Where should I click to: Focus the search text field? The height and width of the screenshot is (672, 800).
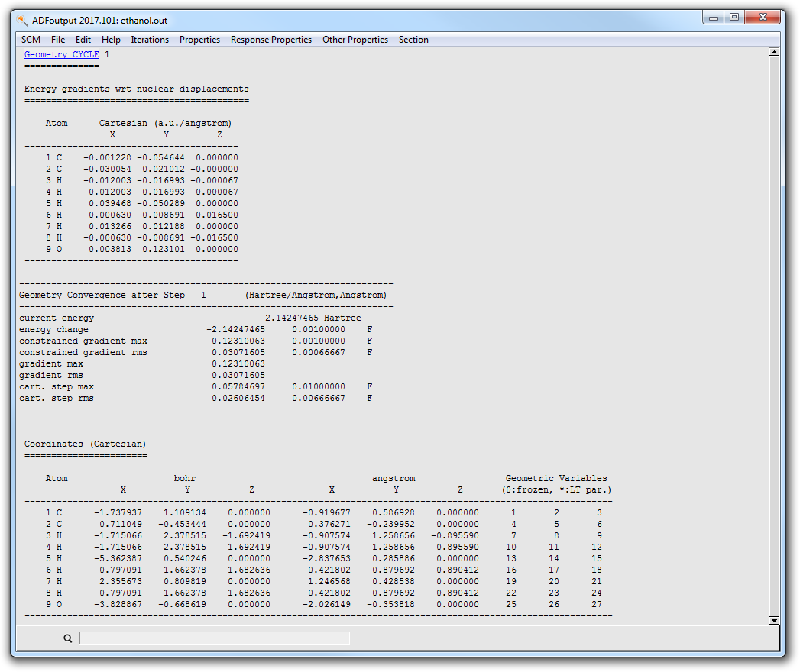click(214, 638)
